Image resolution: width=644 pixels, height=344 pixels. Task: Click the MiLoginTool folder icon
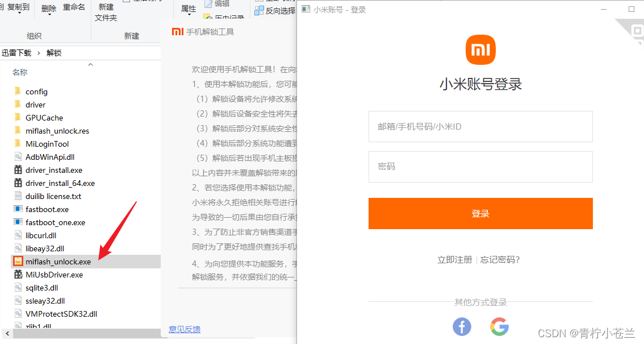(x=18, y=144)
